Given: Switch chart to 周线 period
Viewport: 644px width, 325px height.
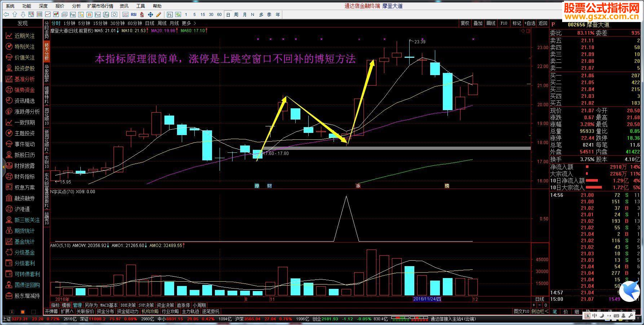Looking at the screenshot, I should point(162,23).
